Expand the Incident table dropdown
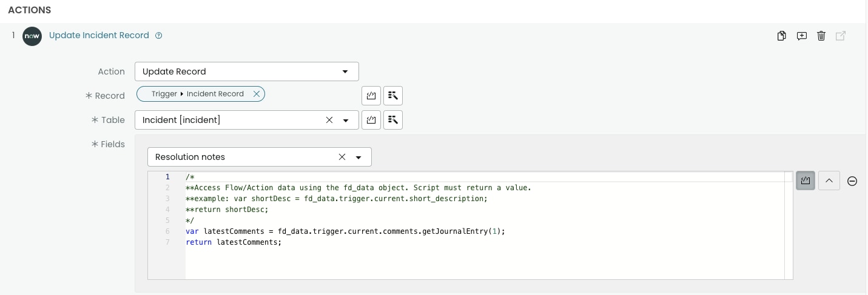The image size is (868, 295). point(346,121)
